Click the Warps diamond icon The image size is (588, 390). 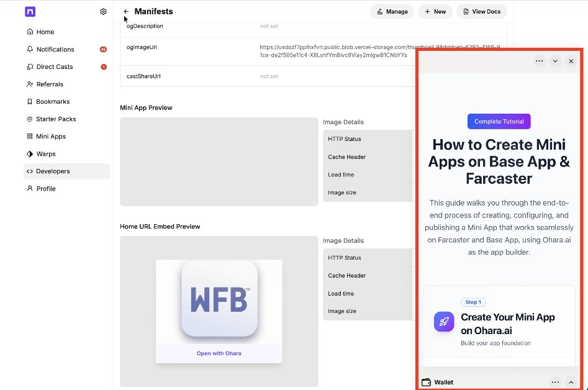[30, 154]
